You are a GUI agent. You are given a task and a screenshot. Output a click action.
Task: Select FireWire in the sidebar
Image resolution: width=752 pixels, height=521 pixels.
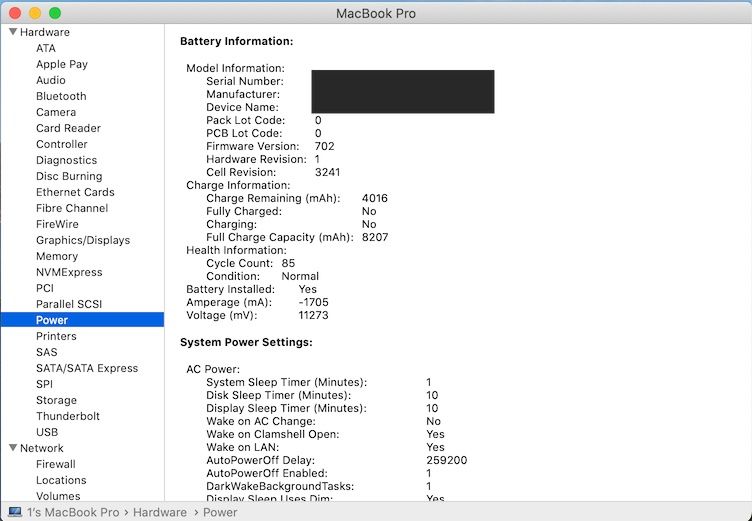click(x=57, y=224)
